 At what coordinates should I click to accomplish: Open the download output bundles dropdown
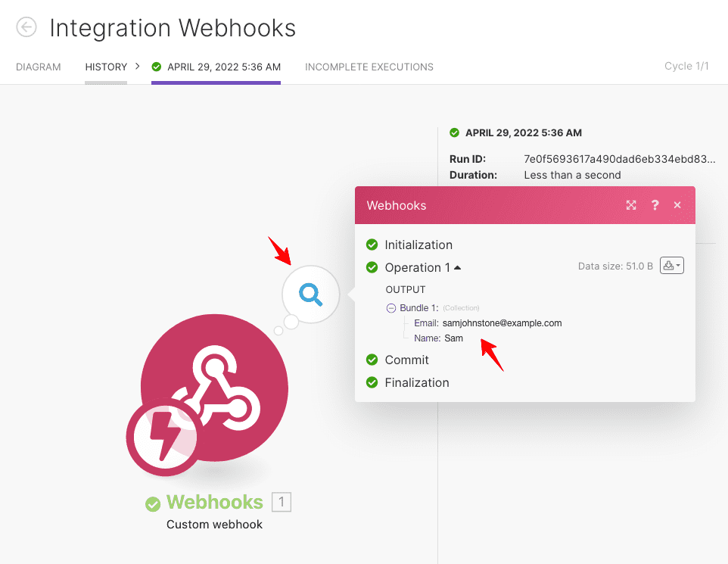tap(672, 266)
